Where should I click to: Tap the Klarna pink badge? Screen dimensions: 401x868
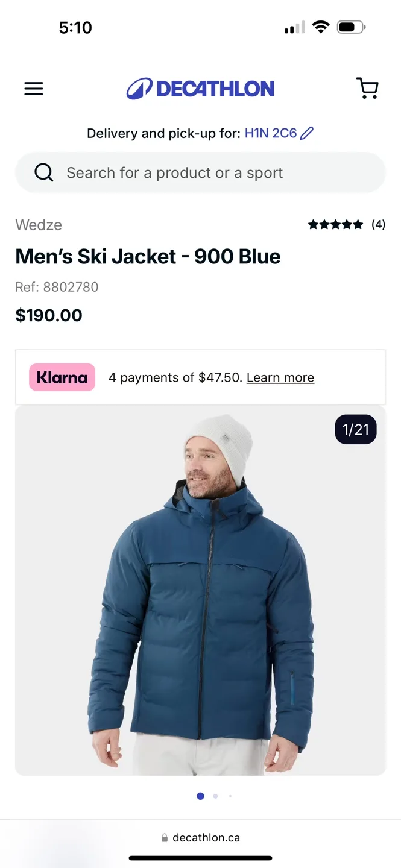pyautogui.click(x=62, y=377)
